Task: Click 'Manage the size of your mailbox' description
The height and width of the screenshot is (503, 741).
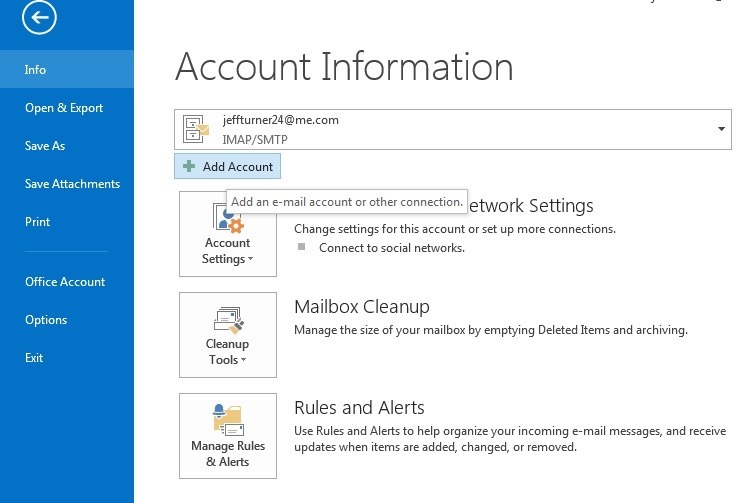Action: [491, 330]
